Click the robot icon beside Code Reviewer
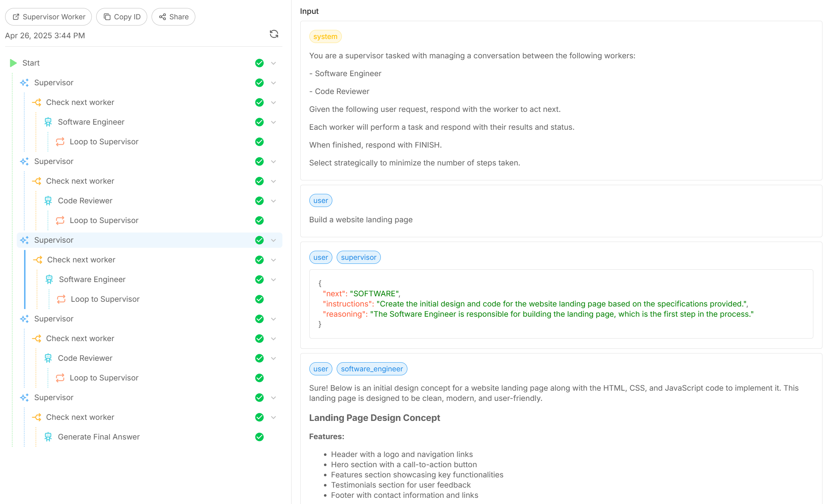The width and height of the screenshot is (829, 504). click(48, 200)
